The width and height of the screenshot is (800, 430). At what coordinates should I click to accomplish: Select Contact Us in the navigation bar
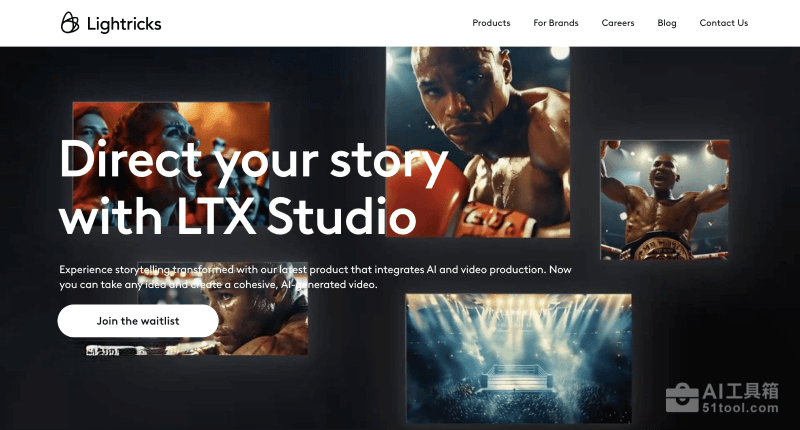point(723,23)
